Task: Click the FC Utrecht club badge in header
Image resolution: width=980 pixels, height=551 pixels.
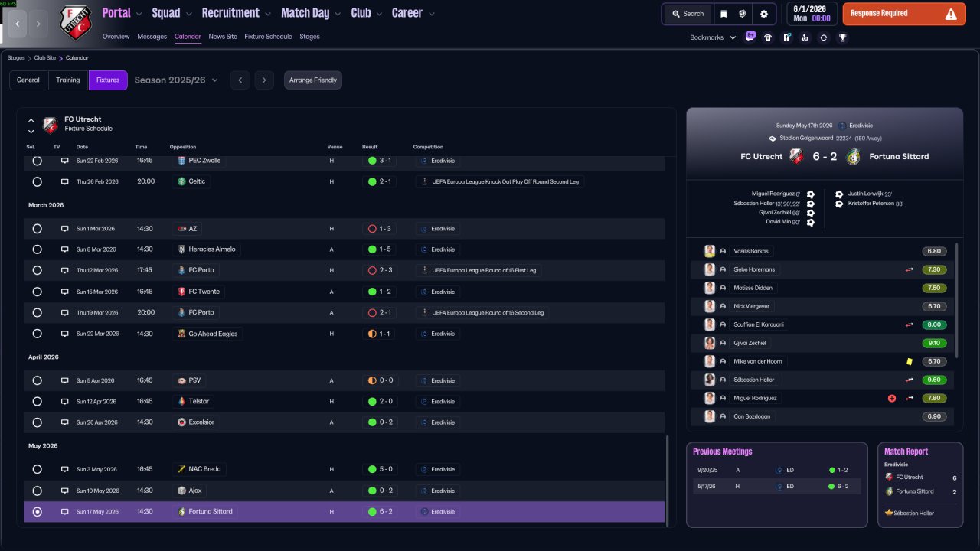Action: [x=75, y=23]
